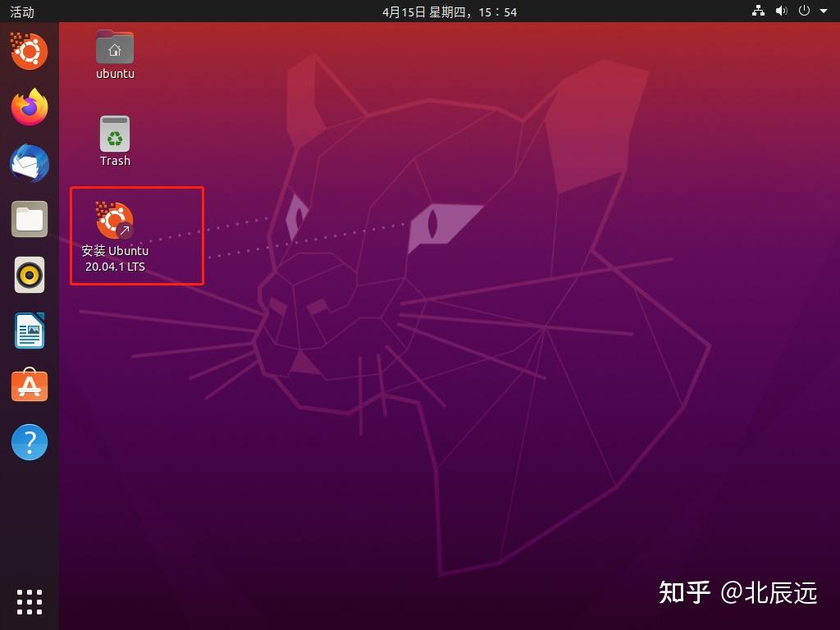Open Ubuntu Software store

30,386
